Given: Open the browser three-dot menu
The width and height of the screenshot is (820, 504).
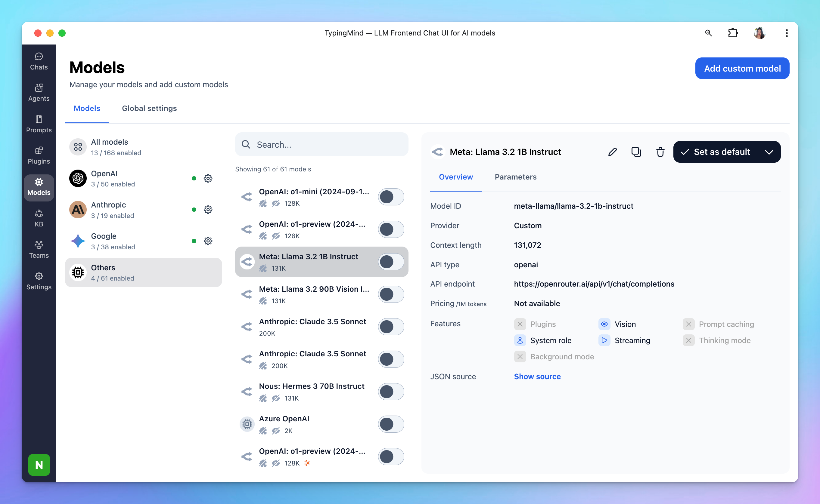Looking at the screenshot, I should [x=787, y=33].
